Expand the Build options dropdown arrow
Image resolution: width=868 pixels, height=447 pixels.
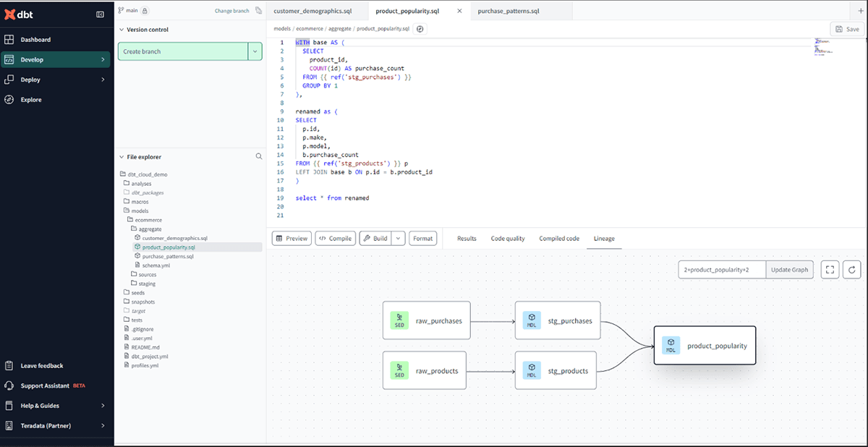(x=398, y=239)
